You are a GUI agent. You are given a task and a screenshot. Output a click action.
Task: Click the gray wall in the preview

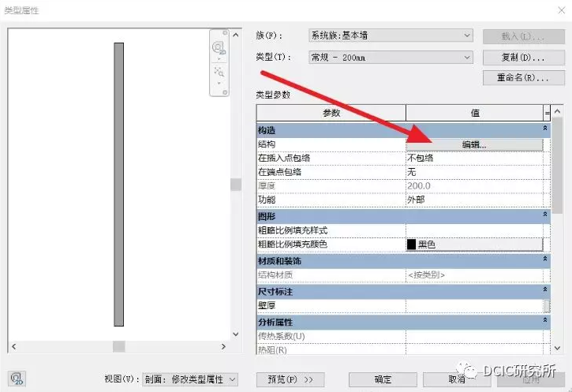(119, 185)
